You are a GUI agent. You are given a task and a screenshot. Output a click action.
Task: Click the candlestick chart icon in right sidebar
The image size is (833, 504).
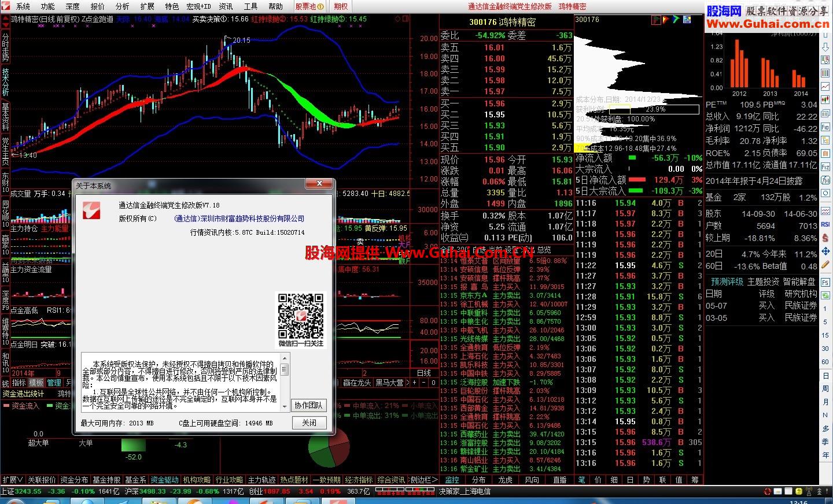coord(825,99)
